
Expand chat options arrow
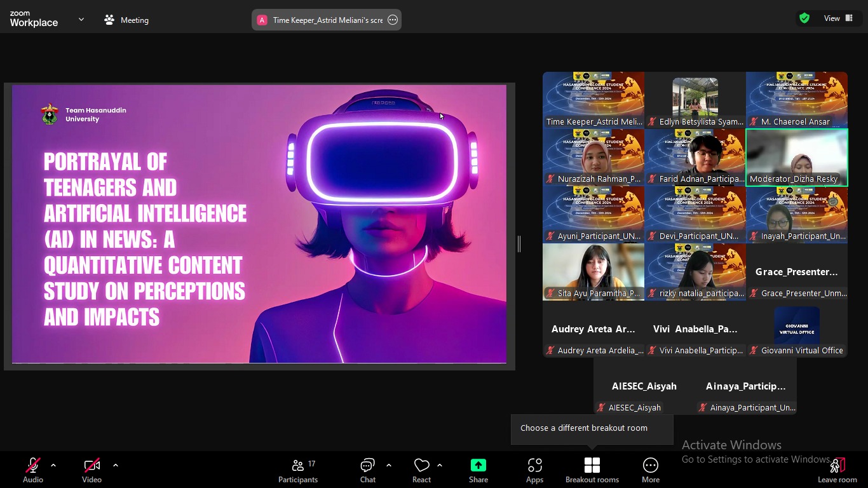tap(389, 465)
